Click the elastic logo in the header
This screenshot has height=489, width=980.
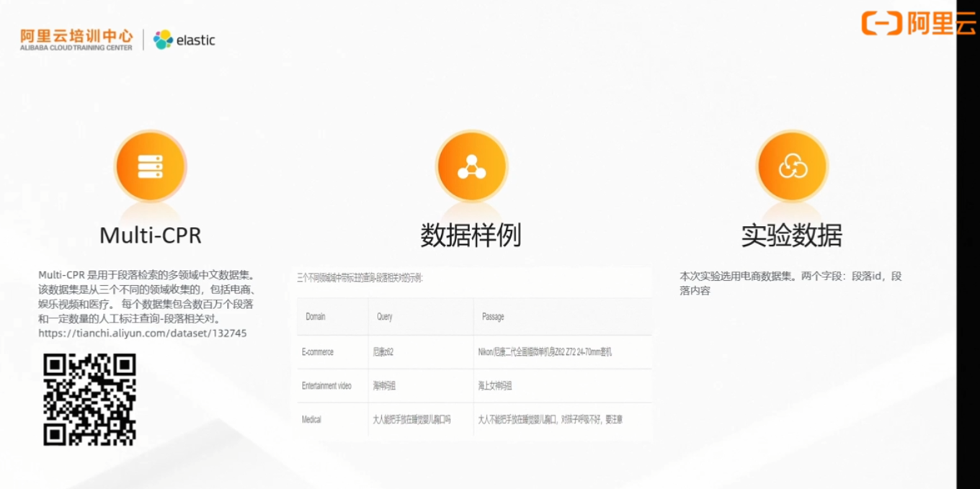tap(184, 40)
